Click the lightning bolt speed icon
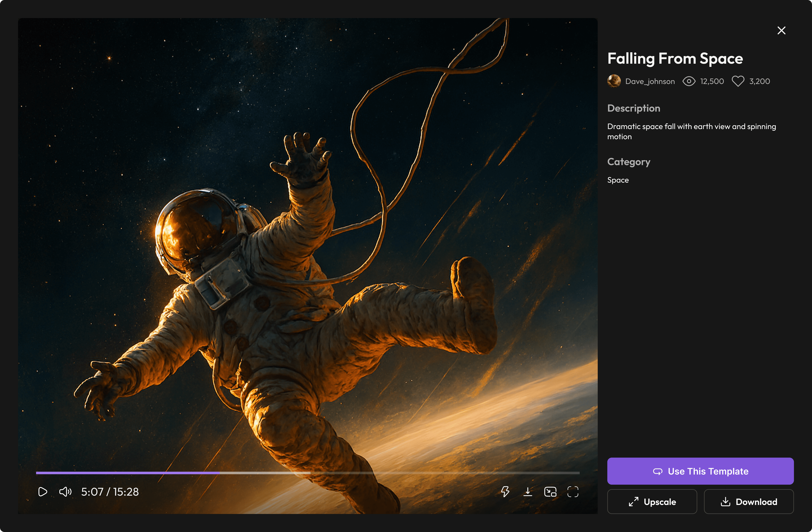The height and width of the screenshot is (532, 812). coord(505,492)
